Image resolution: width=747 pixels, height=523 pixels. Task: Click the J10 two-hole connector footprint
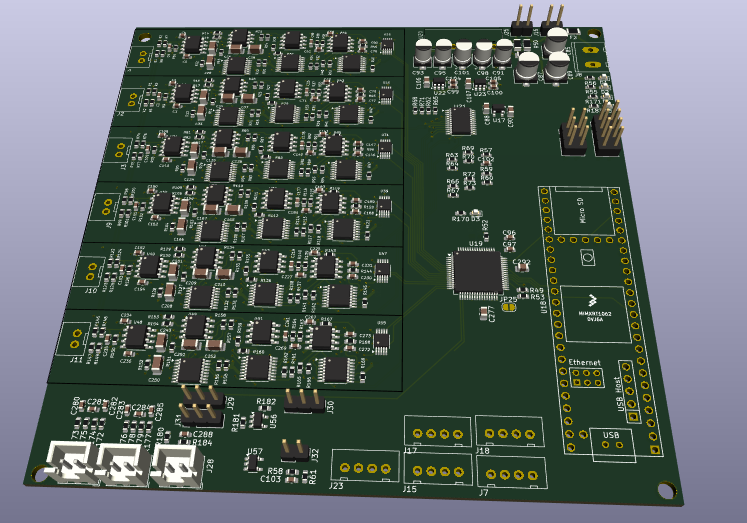click(88, 272)
